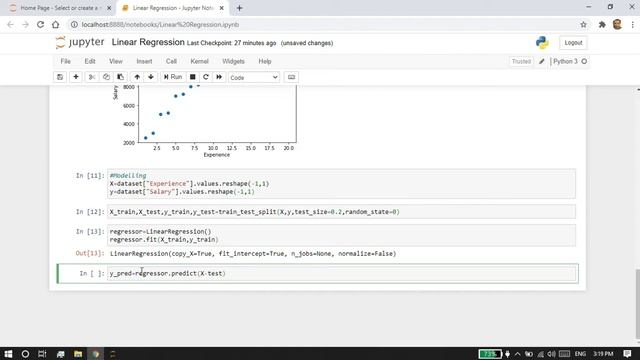Move selected cell up arrow
640x360 pixels.
coord(137,77)
